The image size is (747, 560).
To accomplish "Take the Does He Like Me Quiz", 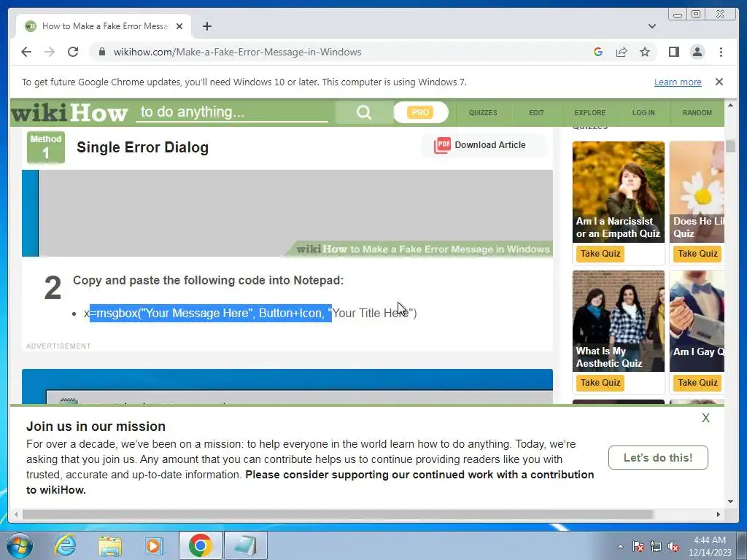I will click(697, 254).
